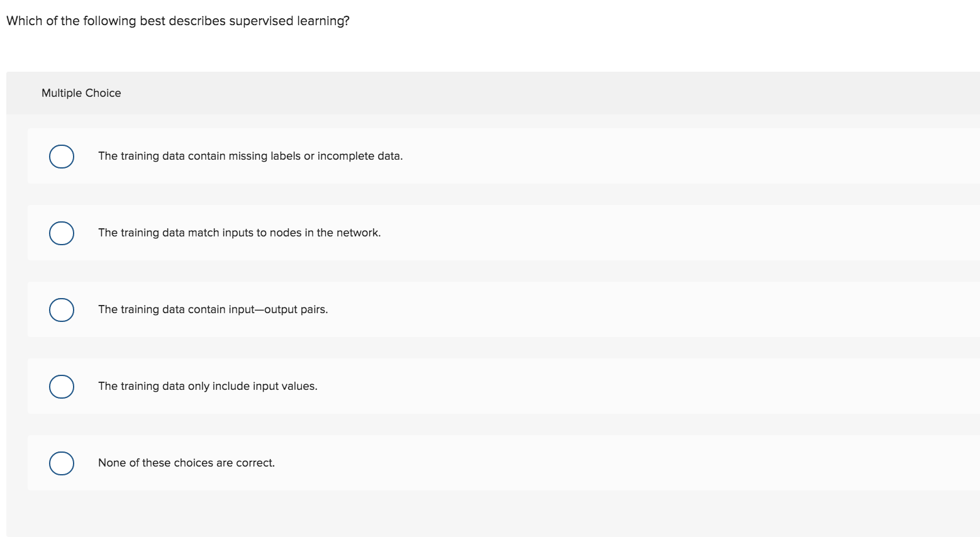Click text 'The training data contain input—output pairs.'
The height and width of the screenshot is (537, 980).
[213, 309]
